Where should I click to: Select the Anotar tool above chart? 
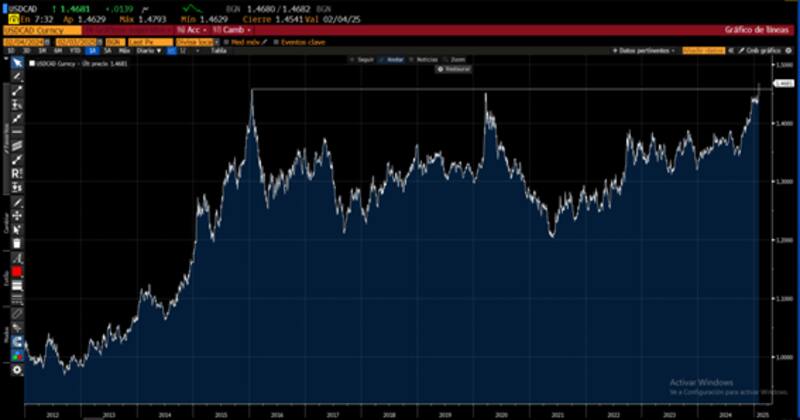(x=395, y=60)
